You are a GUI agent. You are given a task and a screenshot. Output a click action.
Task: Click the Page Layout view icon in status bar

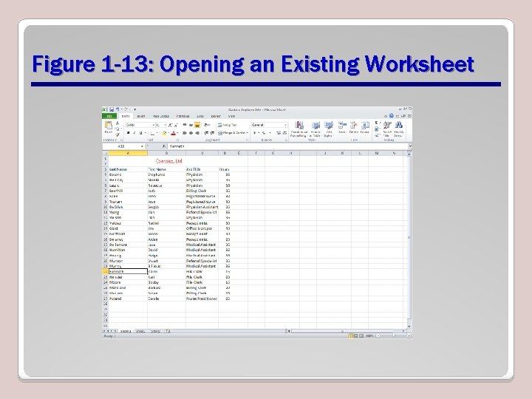click(356, 336)
